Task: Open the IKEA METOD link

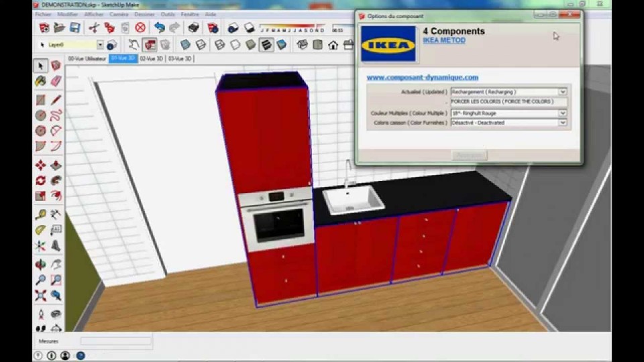Action: point(444,40)
